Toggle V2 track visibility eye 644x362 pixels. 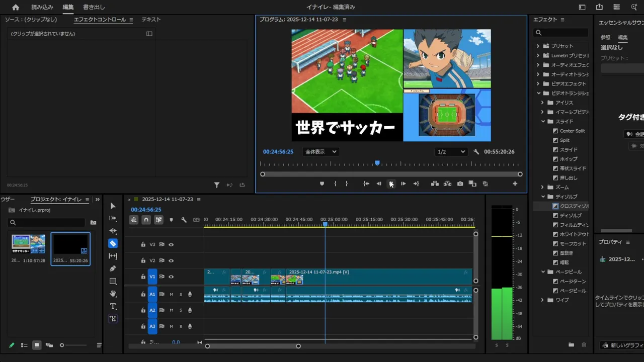tap(171, 261)
